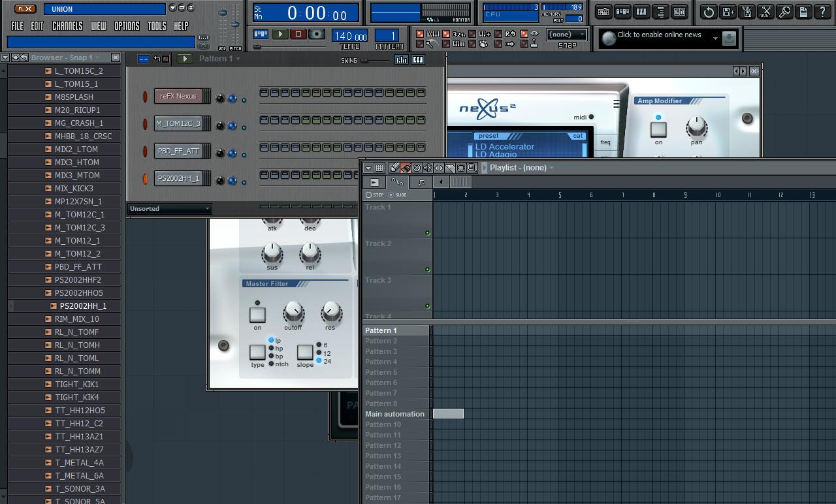The width and height of the screenshot is (836, 504).
Task: Toggle mute LED for PS2002HH_1 channel
Action: tap(145, 179)
